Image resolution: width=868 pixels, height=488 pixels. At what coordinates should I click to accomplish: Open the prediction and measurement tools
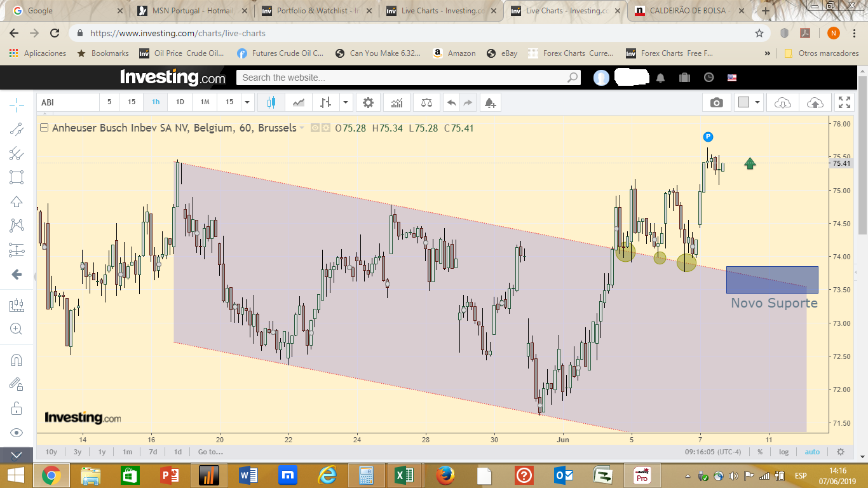pyautogui.click(x=17, y=250)
